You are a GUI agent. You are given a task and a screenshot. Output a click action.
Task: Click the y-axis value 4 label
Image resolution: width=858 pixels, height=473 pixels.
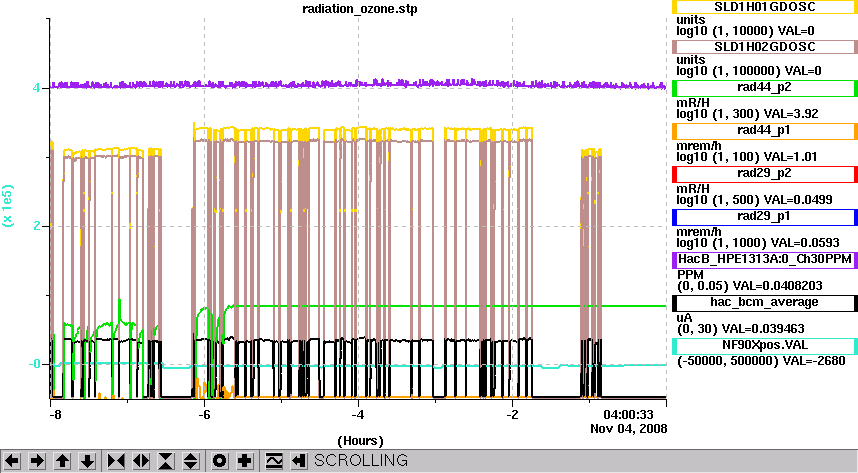coord(36,88)
